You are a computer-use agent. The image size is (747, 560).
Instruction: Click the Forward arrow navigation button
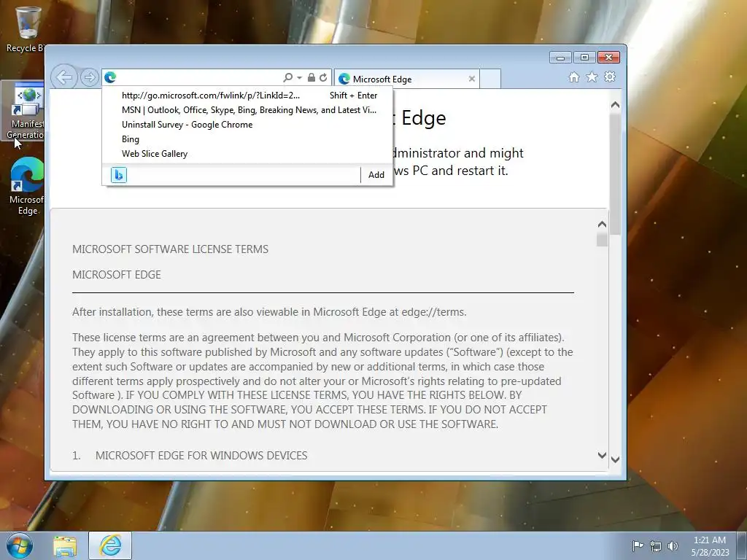pos(89,77)
